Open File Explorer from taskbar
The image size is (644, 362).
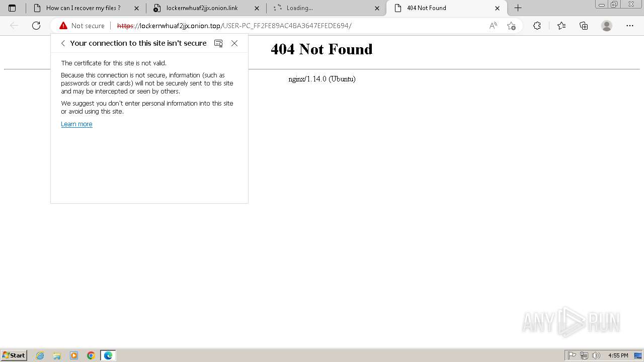(x=57, y=355)
